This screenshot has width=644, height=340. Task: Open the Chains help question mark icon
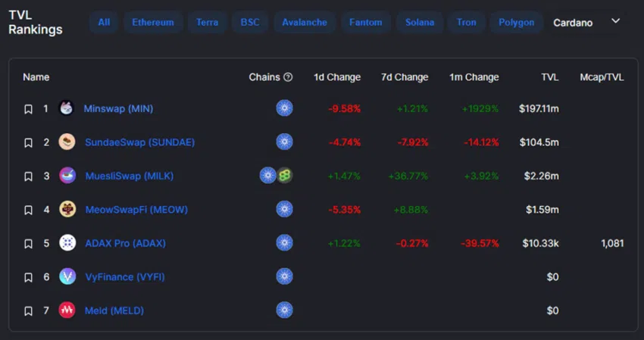(289, 77)
